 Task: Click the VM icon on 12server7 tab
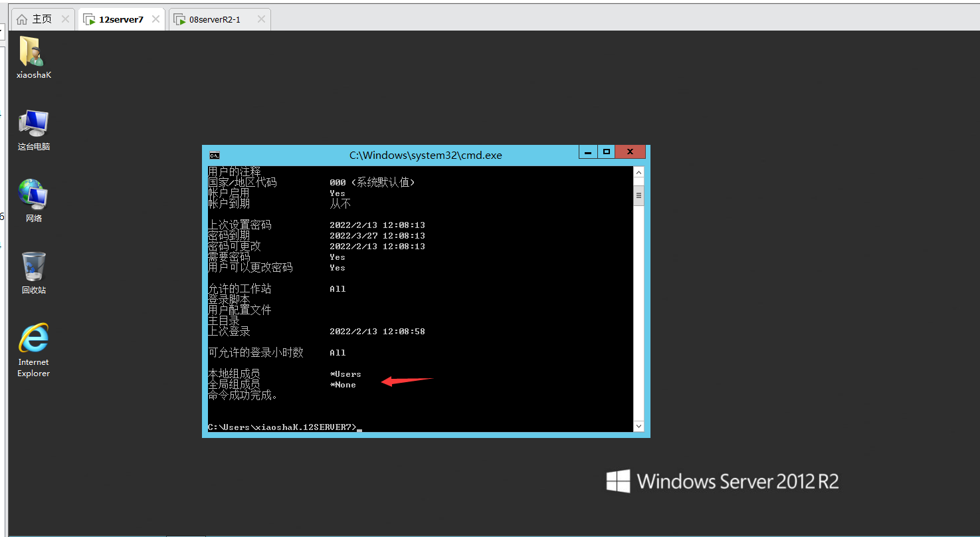[x=89, y=19]
